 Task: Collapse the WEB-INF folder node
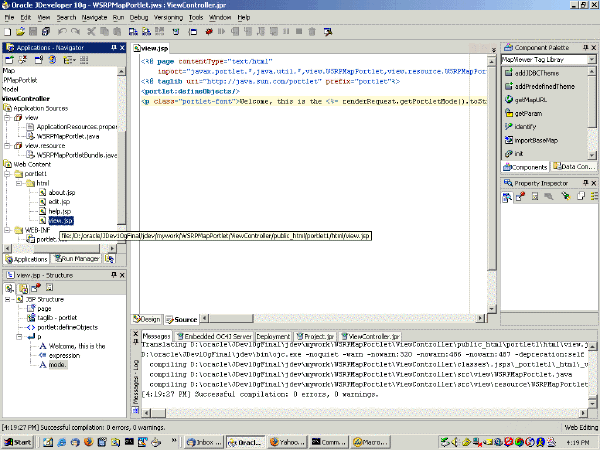click(8, 230)
